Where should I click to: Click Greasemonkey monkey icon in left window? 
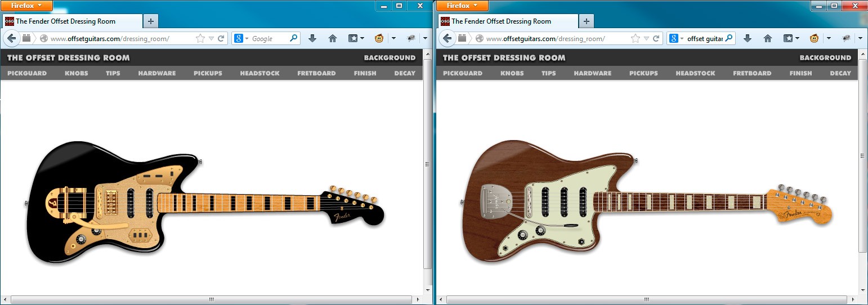point(379,38)
